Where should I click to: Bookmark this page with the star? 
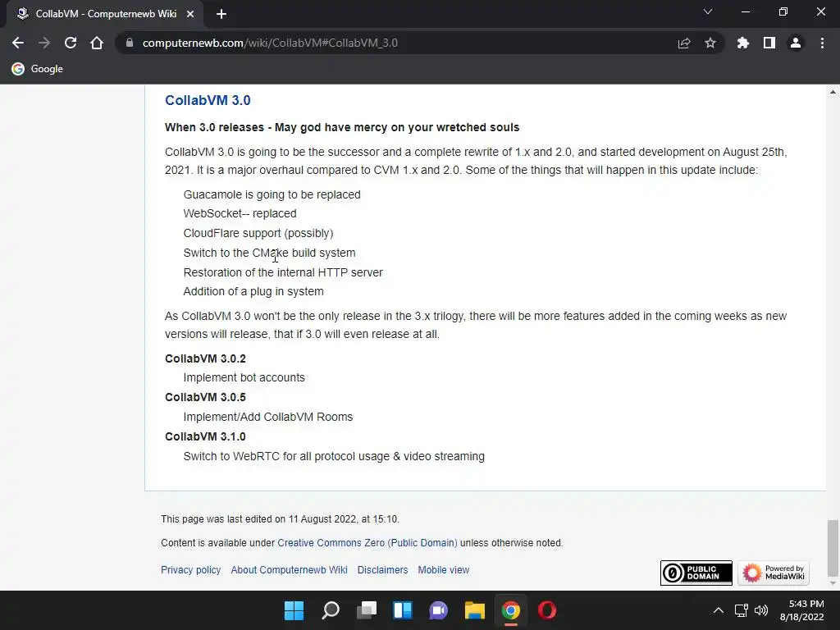(710, 43)
